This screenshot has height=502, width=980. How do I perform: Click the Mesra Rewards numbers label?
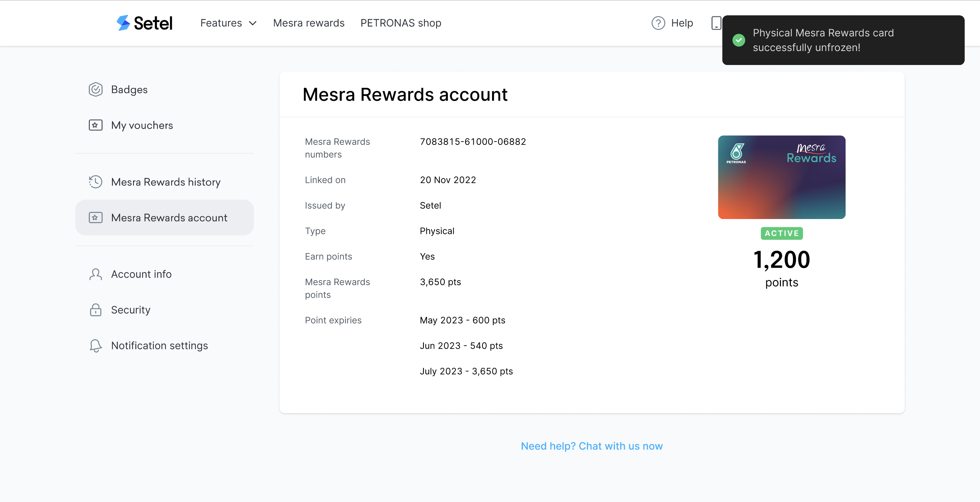pos(337,148)
